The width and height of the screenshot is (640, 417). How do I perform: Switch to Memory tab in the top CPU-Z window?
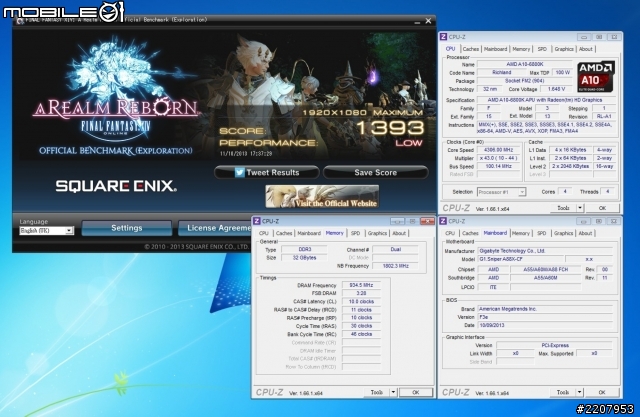(521, 49)
